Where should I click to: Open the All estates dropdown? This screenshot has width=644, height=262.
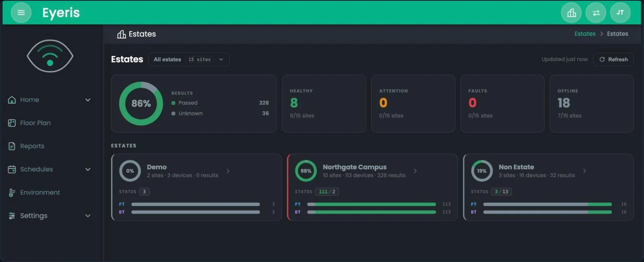[189, 59]
